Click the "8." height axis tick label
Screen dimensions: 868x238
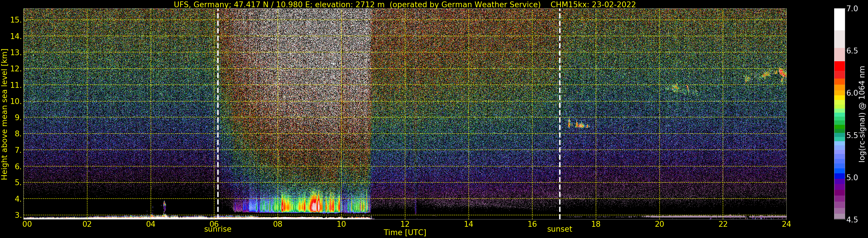(x=18, y=134)
